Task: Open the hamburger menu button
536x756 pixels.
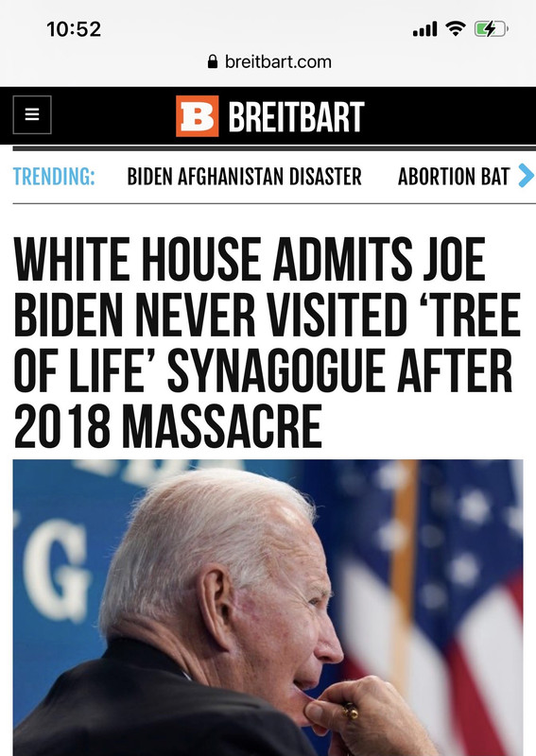Action: click(32, 114)
